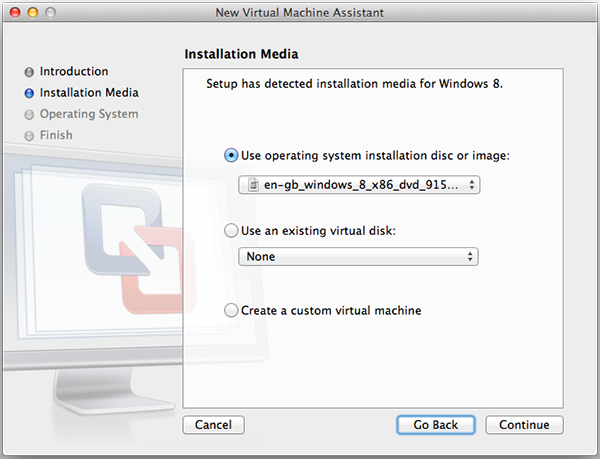Select 'Use an existing virtual disk' radio button
Viewport: 600px width, 459px height.
231,231
